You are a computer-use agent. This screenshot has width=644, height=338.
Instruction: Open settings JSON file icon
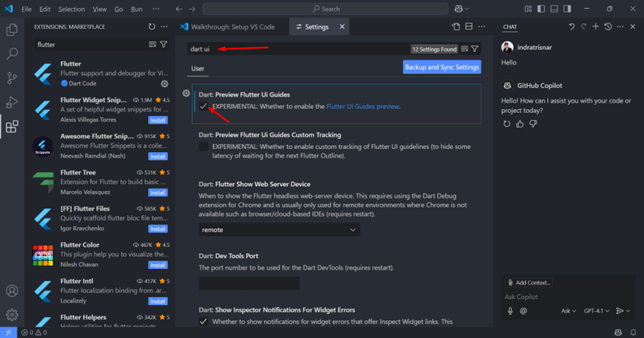[x=456, y=27]
